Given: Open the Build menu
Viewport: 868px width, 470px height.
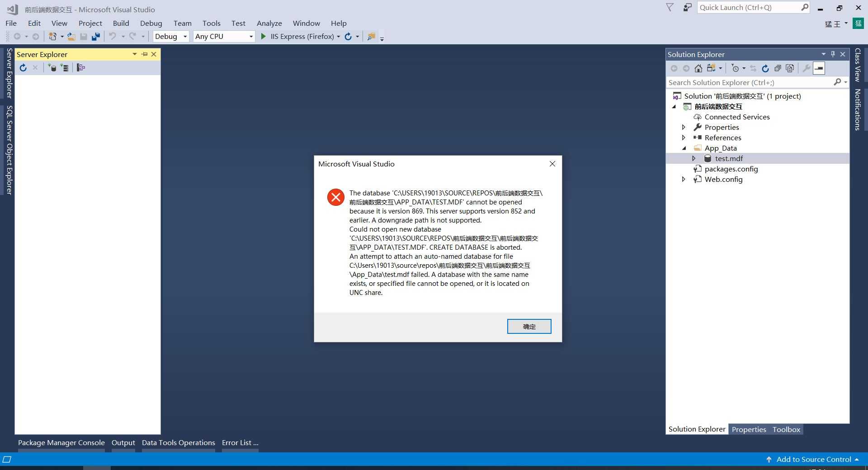Looking at the screenshot, I should (121, 23).
